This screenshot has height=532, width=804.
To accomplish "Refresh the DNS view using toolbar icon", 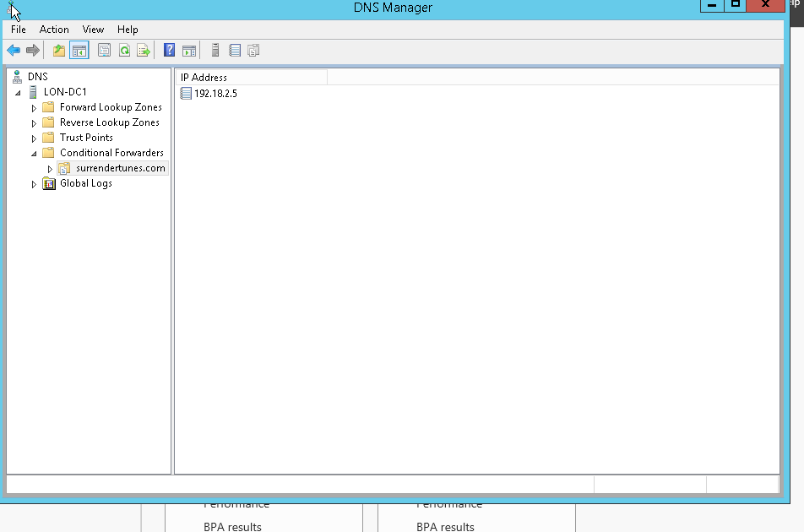I will coord(123,50).
